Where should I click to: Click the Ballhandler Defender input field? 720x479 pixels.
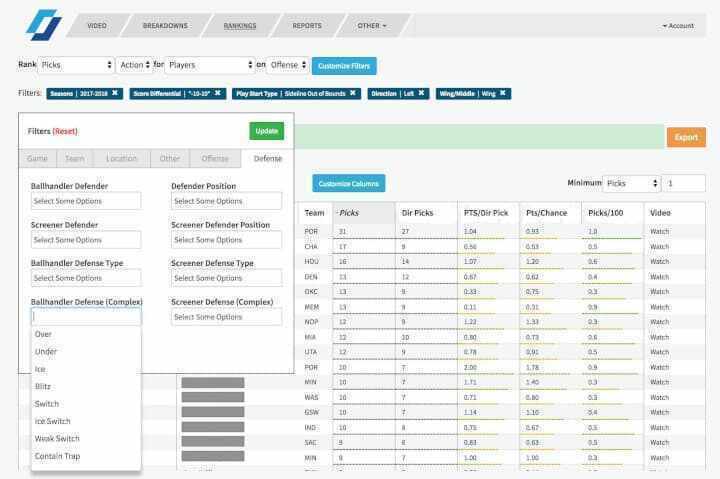click(x=86, y=201)
